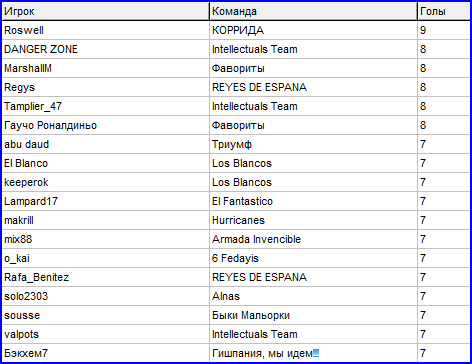Select the Roswell player row
The image size is (472, 364).
tap(236, 30)
